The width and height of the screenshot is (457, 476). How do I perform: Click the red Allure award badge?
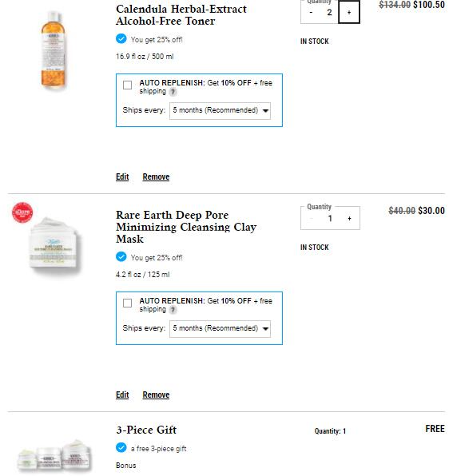[22, 212]
